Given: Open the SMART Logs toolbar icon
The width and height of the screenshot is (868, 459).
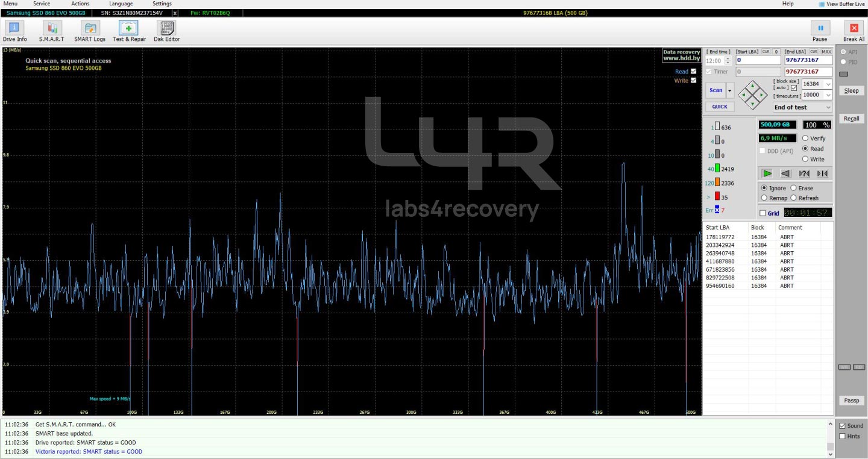Looking at the screenshot, I should [x=90, y=28].
